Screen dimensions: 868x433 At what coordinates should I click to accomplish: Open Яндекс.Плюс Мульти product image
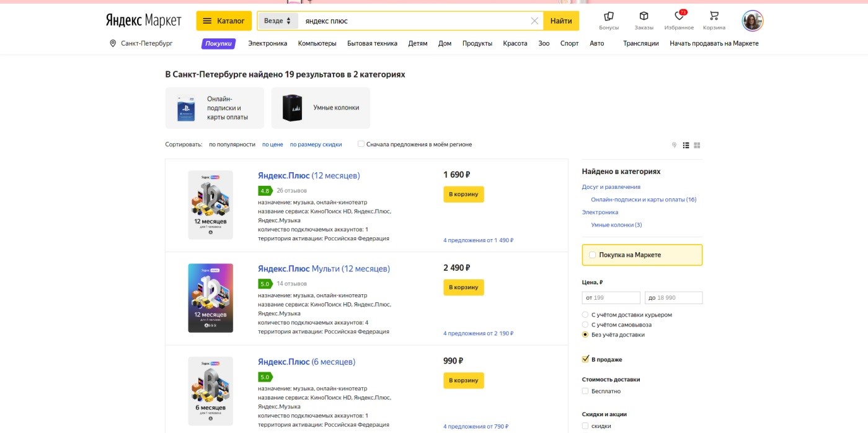pos(211,298)
